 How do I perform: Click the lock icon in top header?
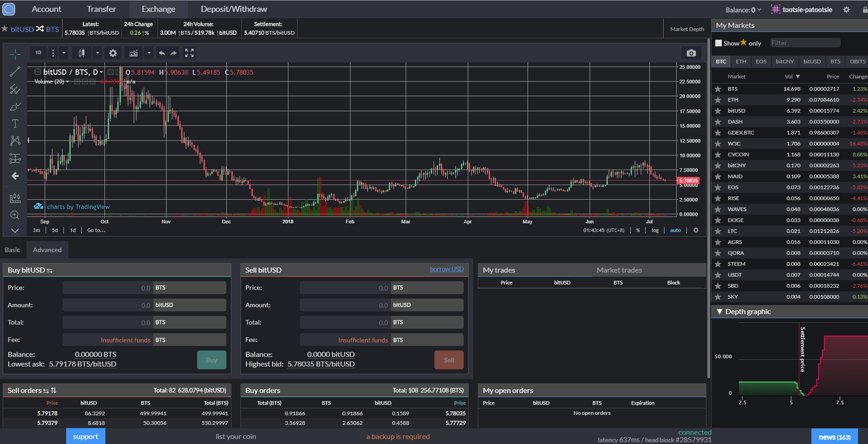coord(865,9)
